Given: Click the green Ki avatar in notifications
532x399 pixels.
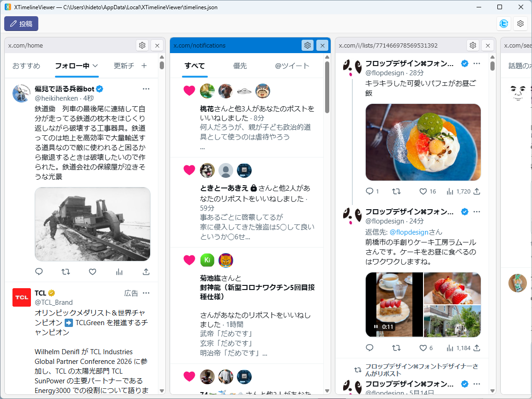Looking at the screenshot, I should click(207, 260).
